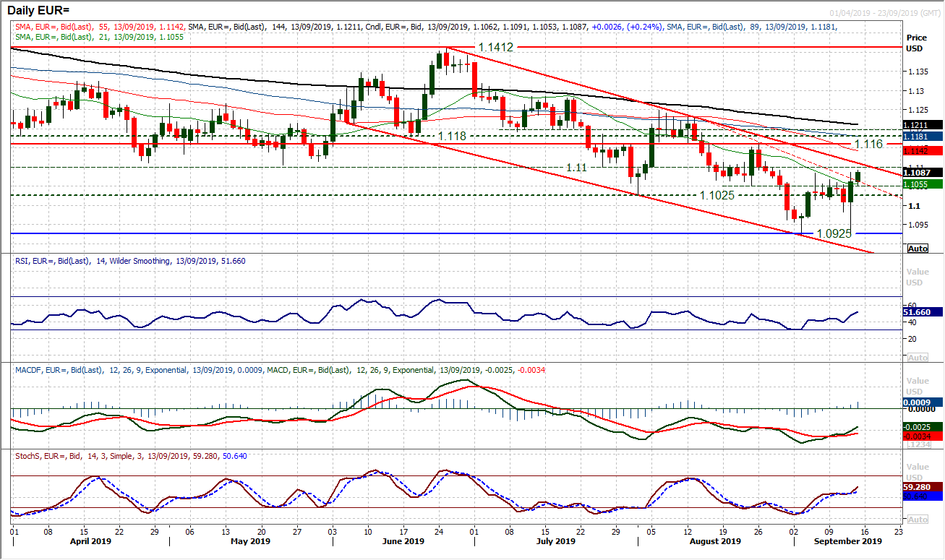Select the 1.1412 resistance level label
The image size is (945, 560).
[495, 49]
